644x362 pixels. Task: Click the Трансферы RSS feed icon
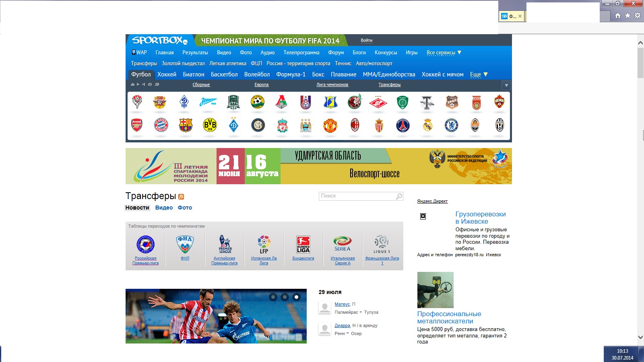(x=181, y=197)
